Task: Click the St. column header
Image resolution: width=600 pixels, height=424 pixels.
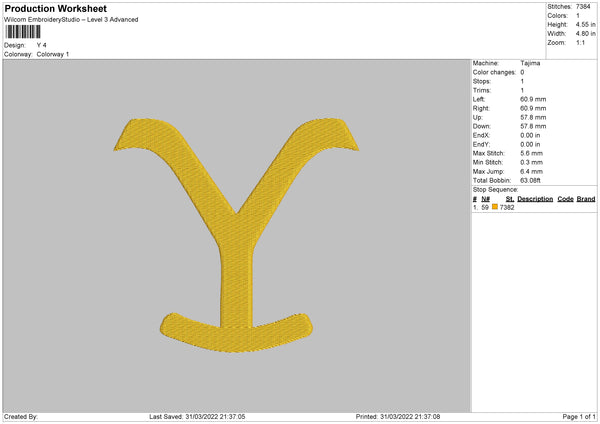Action: pos(510,199)
